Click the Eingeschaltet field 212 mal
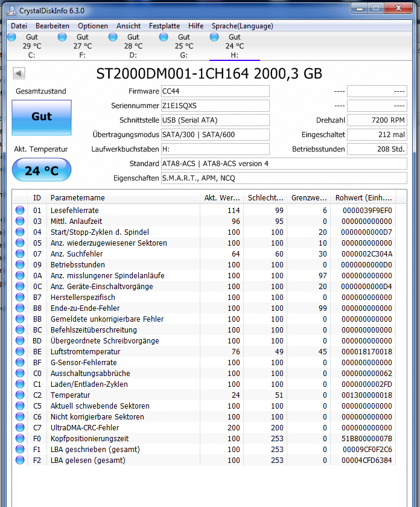The width and height of the screenshot is (420, 507). [377, 135]
